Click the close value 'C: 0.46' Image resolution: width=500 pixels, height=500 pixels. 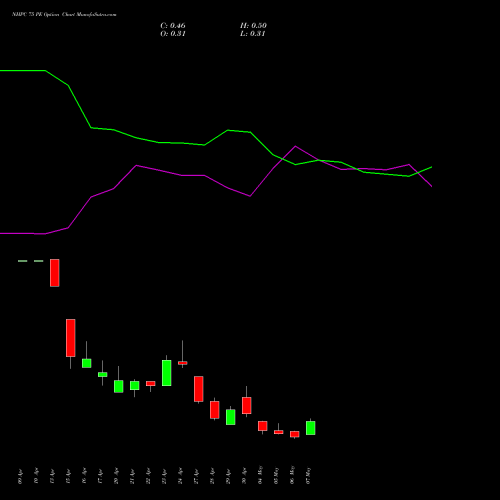tap(173, 26)
